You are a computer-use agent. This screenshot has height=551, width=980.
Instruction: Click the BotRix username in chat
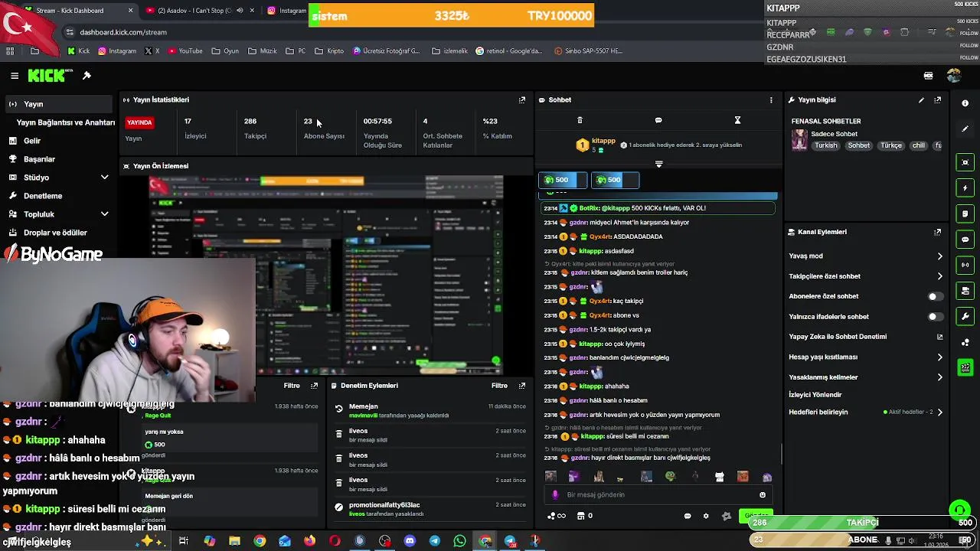pos(590,208)
